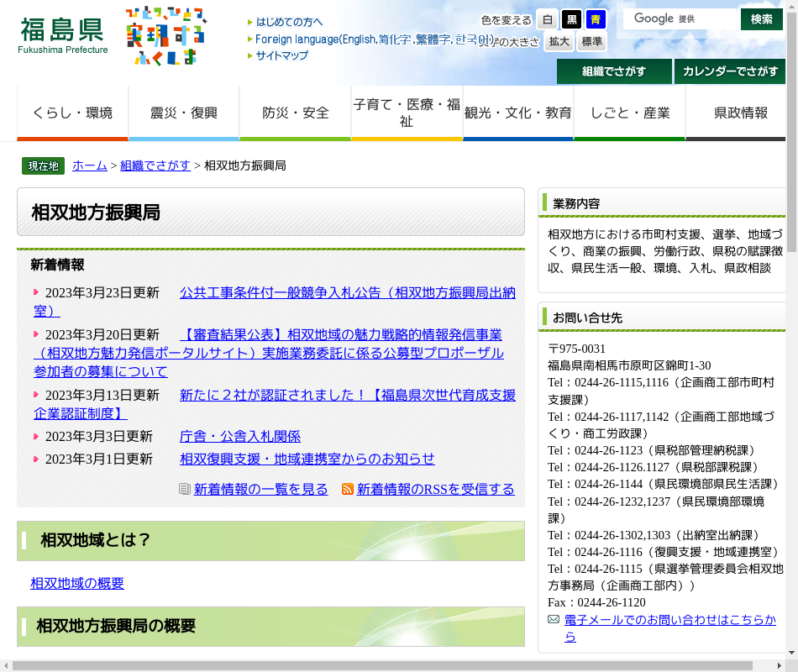The image size is (798, 672).
Task: Enlarge text size with 拡大
Action: click(x=559, y=42)
